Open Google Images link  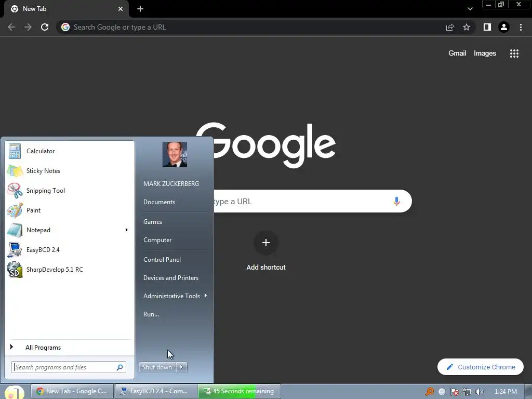tap(485, 54)
